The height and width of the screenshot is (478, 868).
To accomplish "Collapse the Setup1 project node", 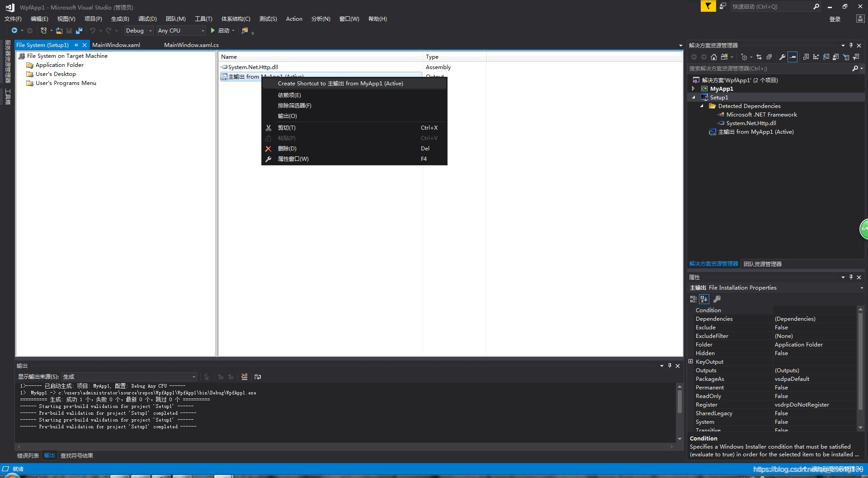I will (693, 98).
